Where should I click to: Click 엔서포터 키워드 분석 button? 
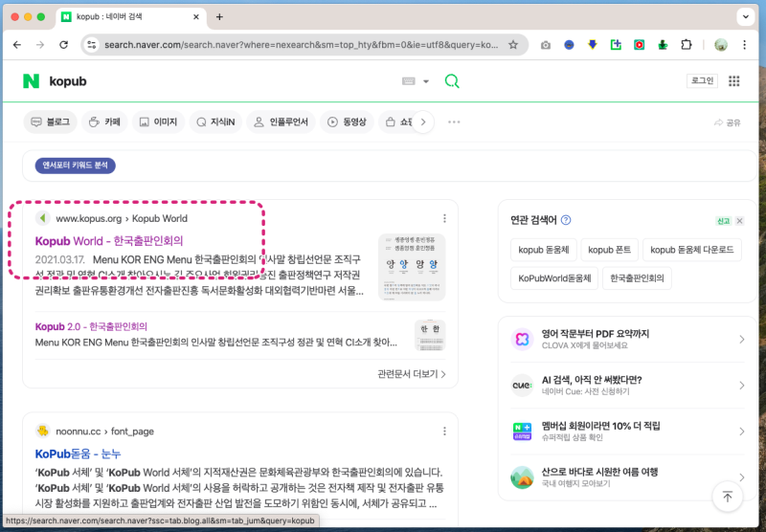coord(76,166)
